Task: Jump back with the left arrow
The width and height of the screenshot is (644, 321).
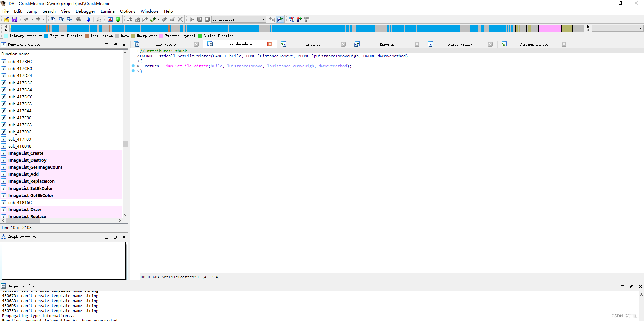Action: coord(26,19)
